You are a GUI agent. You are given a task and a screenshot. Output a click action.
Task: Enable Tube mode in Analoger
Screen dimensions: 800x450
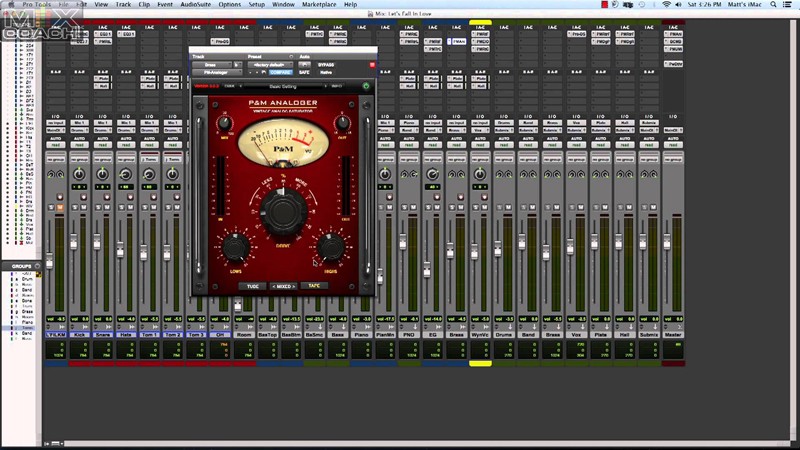click(x=253, y=286)
